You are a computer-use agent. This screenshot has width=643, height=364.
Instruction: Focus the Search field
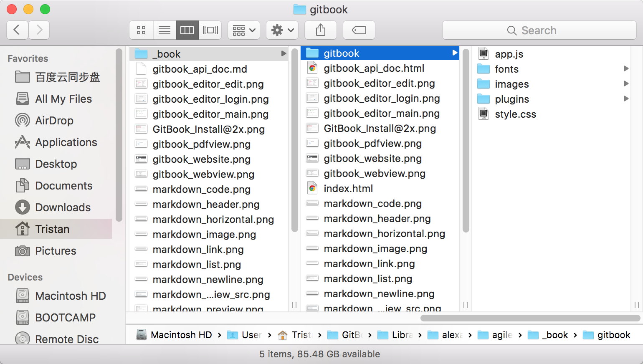539,30
